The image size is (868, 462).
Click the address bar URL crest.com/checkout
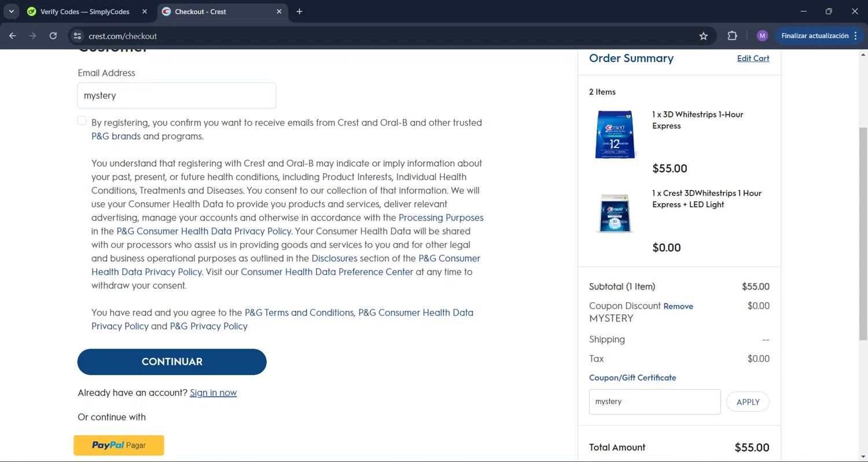(123, 36)
